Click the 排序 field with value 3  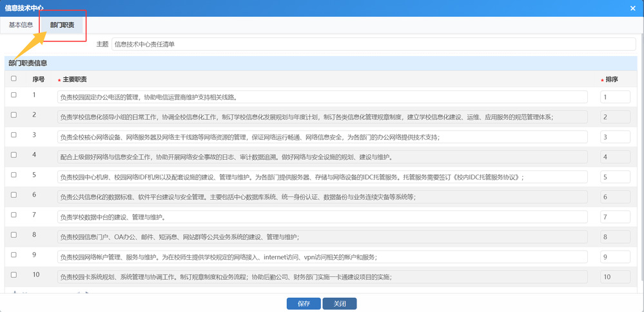click(x=615, y=137)
